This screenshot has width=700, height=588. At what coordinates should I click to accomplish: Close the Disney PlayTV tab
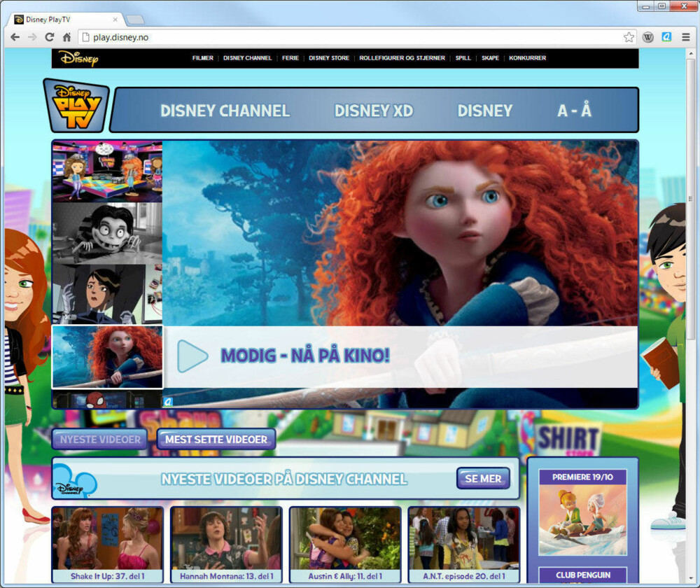(x=115, y=20)
